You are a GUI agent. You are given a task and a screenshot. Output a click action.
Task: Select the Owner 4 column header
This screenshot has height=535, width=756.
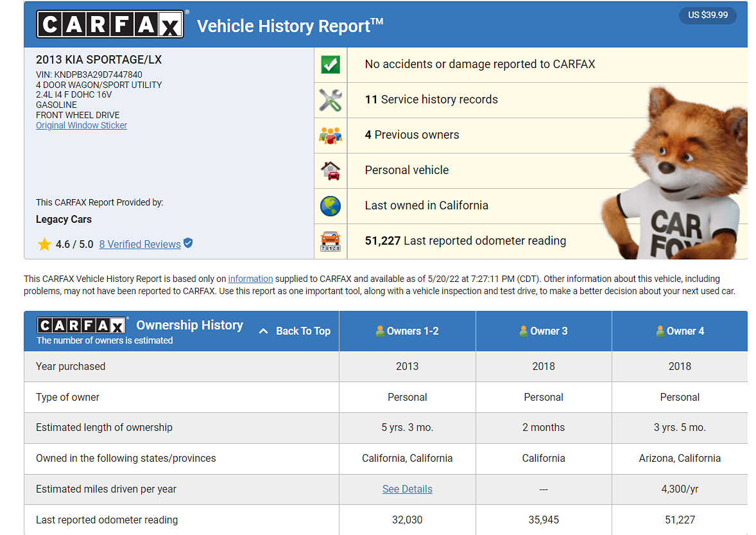(680, 331)
